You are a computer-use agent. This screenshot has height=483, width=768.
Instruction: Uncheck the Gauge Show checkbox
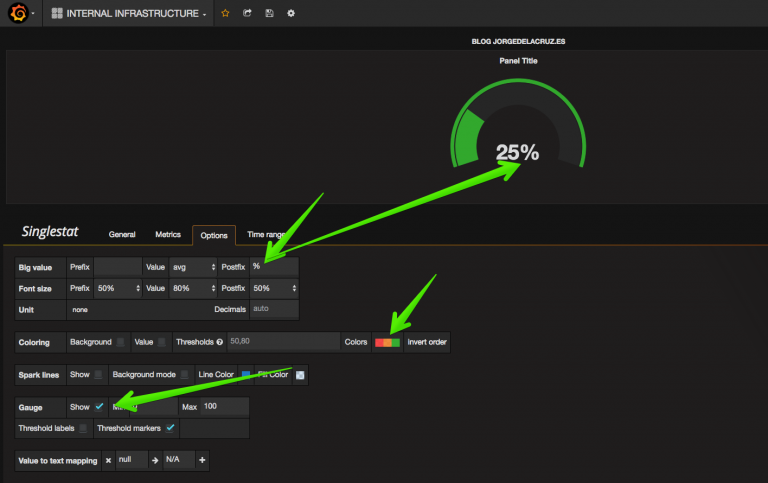coord(99,407)
